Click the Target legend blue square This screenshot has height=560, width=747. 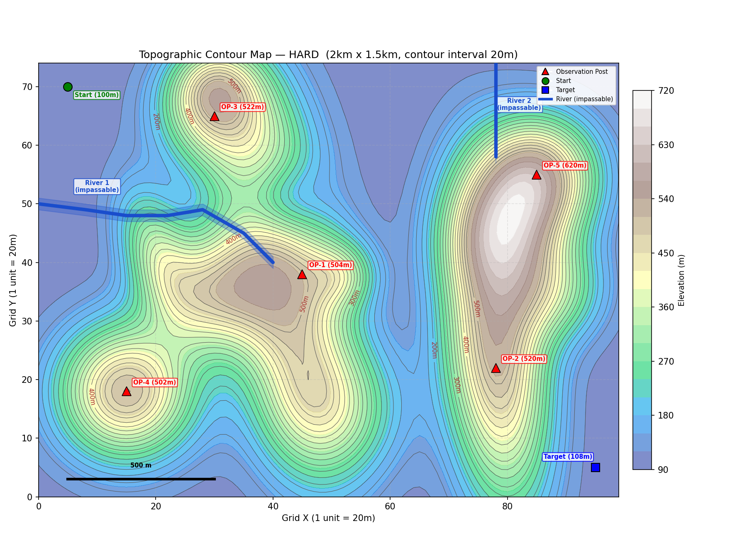coord(545,90)
